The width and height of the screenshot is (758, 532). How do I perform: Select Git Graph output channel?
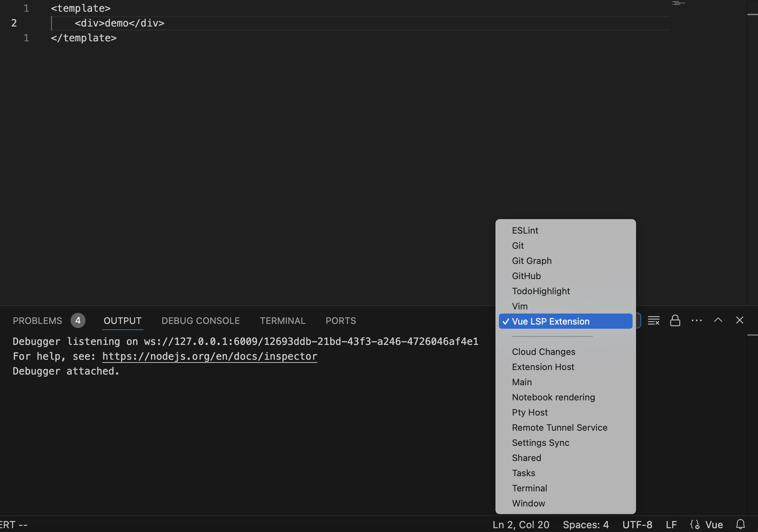pos(532,260)
